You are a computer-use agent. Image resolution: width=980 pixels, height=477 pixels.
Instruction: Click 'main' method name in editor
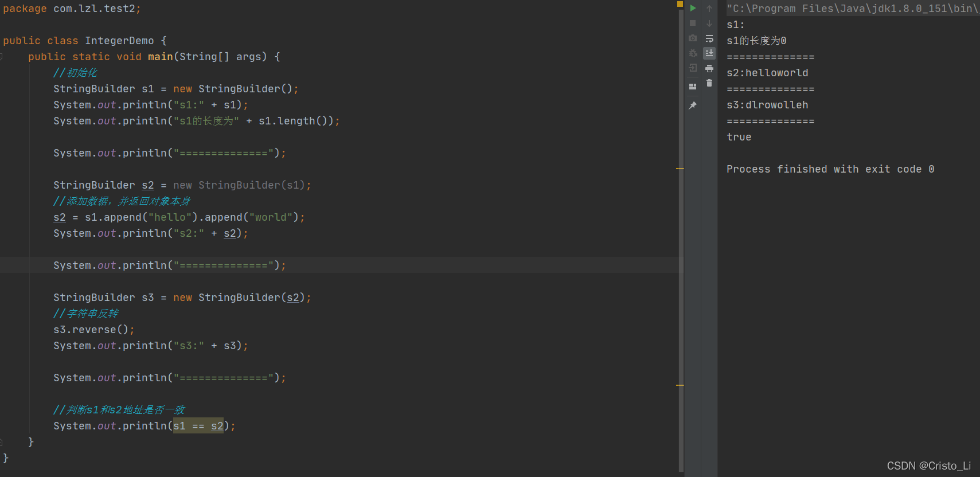coord(161,57)
